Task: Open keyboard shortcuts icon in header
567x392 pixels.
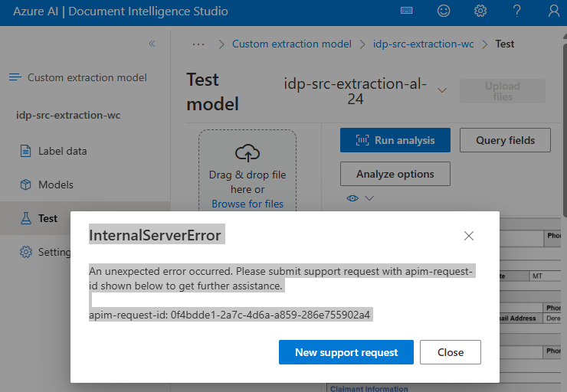Action: (x=406, y=11)
